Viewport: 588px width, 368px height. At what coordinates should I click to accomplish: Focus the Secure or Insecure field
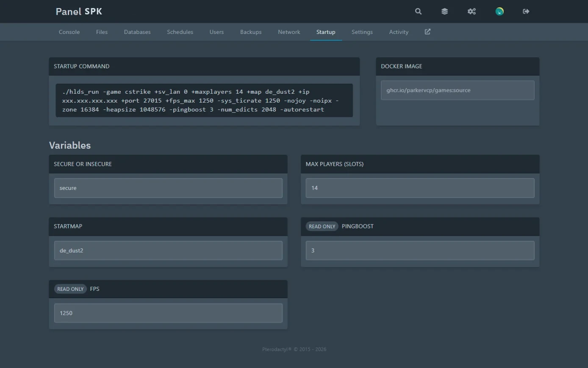click(168, 188)
